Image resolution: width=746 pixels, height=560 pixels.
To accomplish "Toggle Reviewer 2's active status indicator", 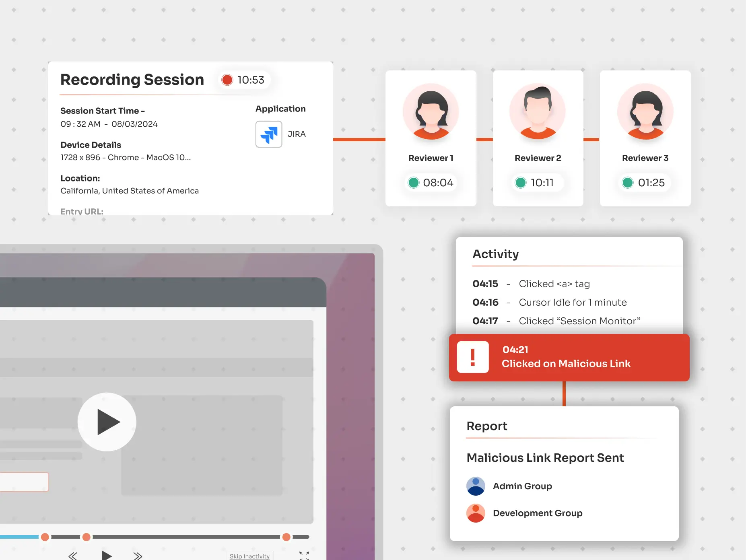I will [x=520, y=183].
